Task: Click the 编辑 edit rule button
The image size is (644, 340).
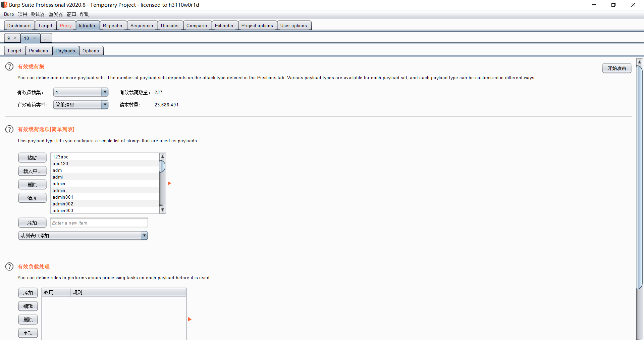Action: click(28, 306)
